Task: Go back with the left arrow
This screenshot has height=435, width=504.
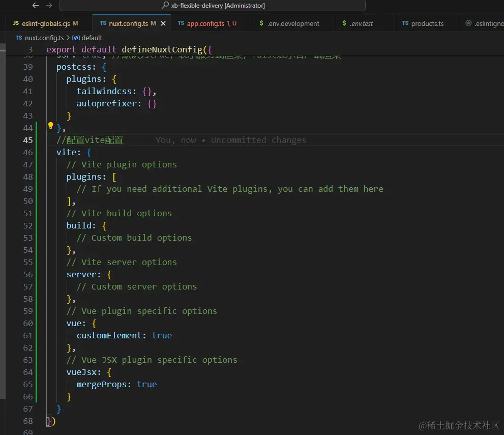Action: tap(36, 5)
